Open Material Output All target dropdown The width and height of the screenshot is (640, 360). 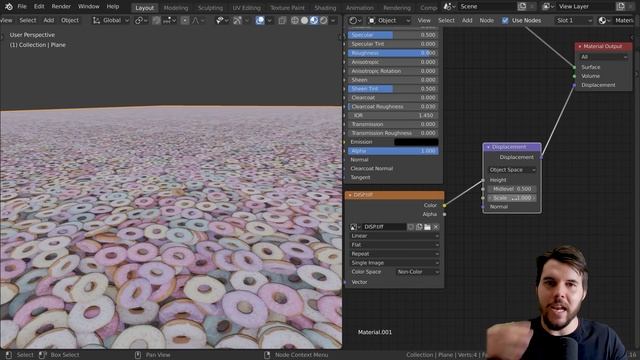tap(604, 57)
